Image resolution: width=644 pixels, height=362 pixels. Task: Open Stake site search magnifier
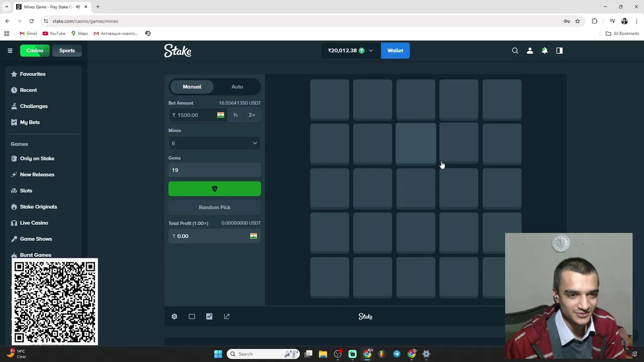point(515,50)
